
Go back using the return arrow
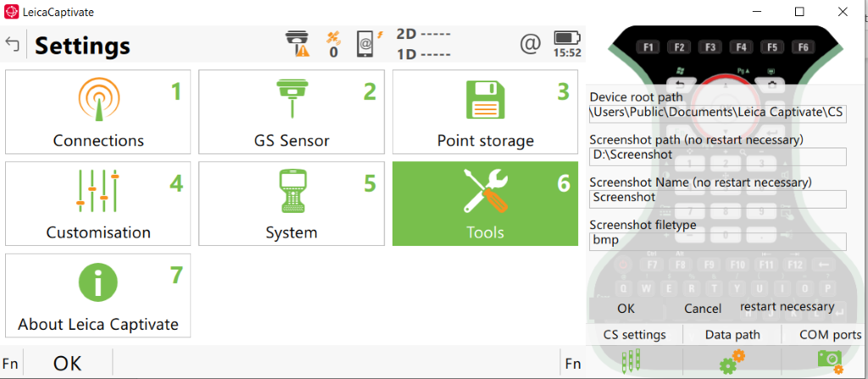click(12, 44)
